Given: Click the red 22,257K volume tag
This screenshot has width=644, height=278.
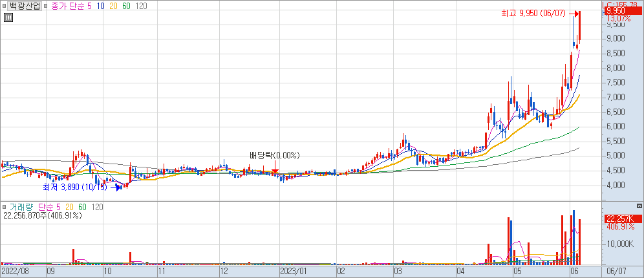Looking at the screenshot, I should pyautogui.click(x=624, y=219).
